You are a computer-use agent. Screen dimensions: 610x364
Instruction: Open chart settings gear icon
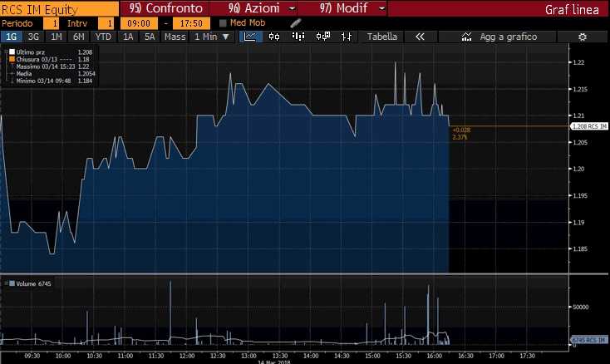tap(583, 37)
